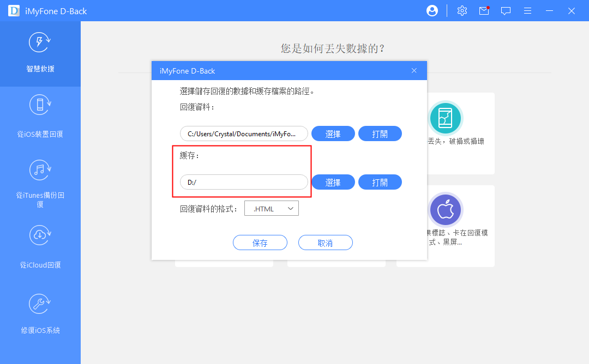Click the 回復資料： label text
Viewport: 589px width, 364px height.
(197, 107)
